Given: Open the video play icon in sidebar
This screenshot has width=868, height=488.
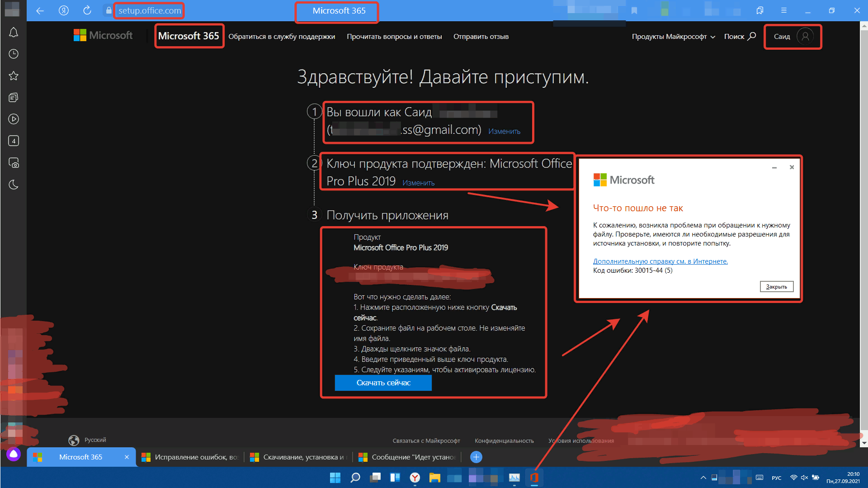Looking at the screenshot, I should click(14, 119).
